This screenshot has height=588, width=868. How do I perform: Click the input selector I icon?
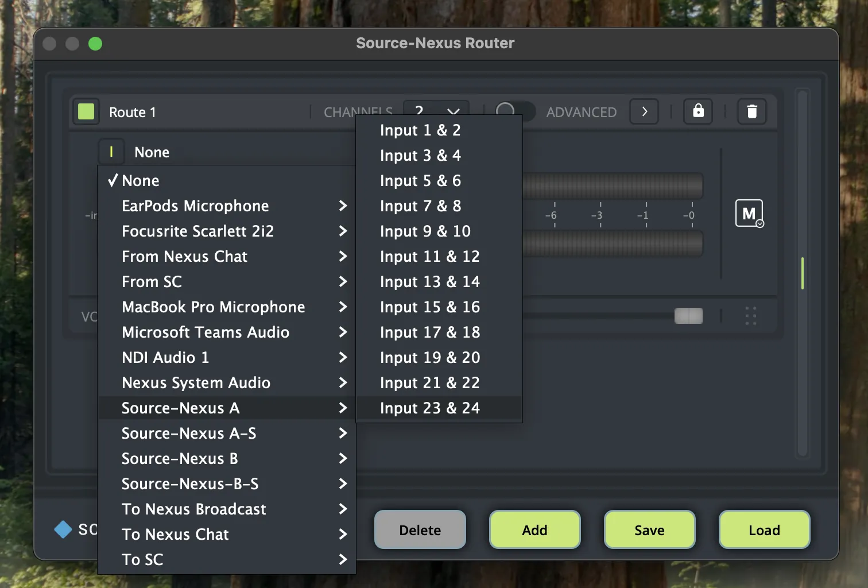pos(111,152)
